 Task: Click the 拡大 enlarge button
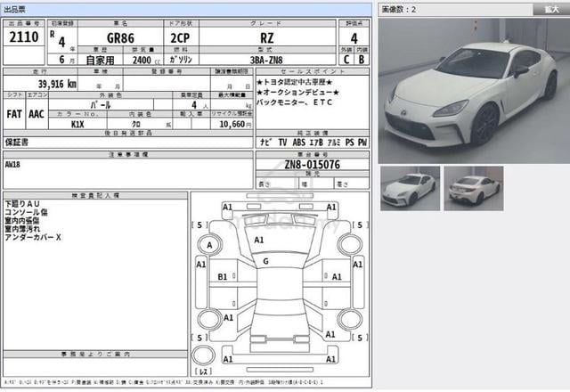[x=551, y=10]
